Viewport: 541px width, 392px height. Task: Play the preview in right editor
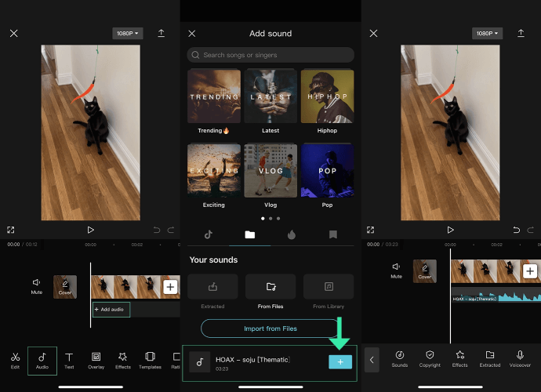click(x=450, y=230)
